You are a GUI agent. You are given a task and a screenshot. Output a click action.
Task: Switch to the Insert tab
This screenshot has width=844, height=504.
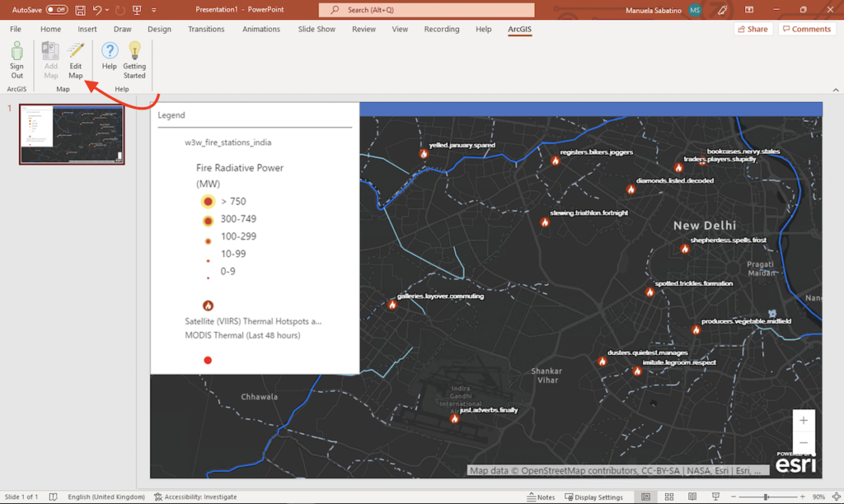(87, 29)
